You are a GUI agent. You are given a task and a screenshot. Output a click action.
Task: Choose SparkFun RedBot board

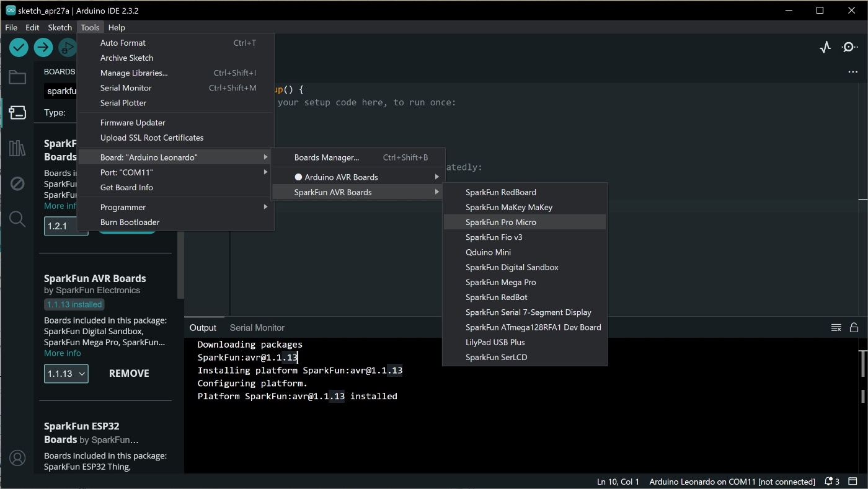(525, 297)
